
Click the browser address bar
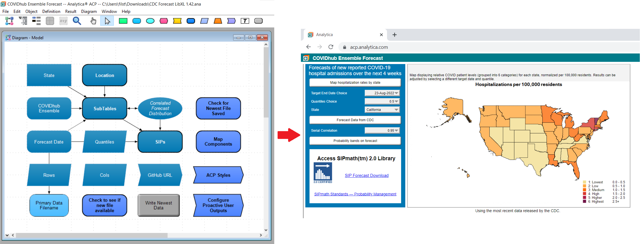(489, 47)
